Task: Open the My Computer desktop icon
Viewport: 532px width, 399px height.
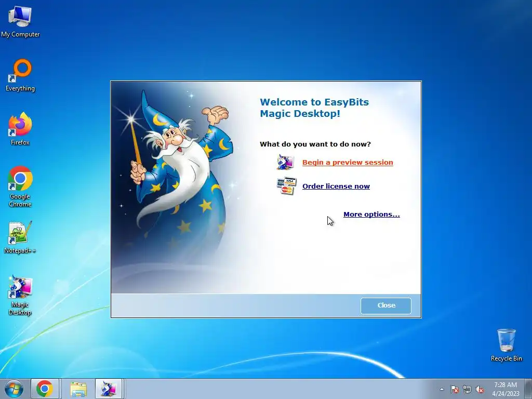Action: point(20,22)
